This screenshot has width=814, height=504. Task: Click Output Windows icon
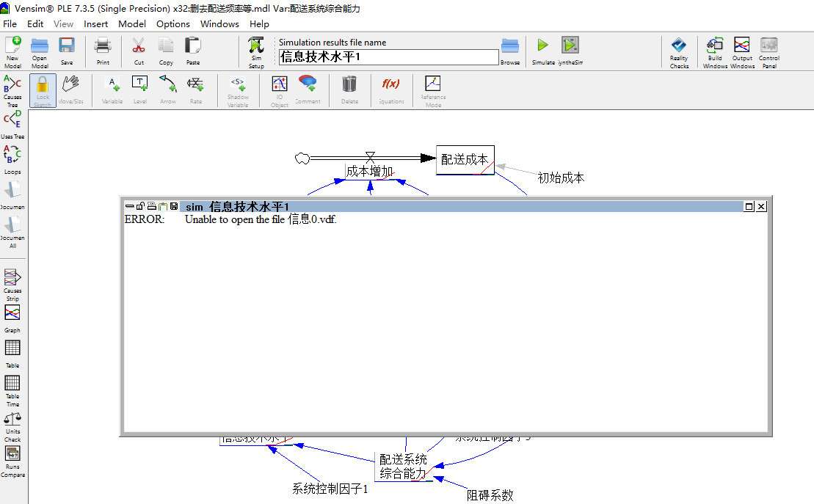742,52
